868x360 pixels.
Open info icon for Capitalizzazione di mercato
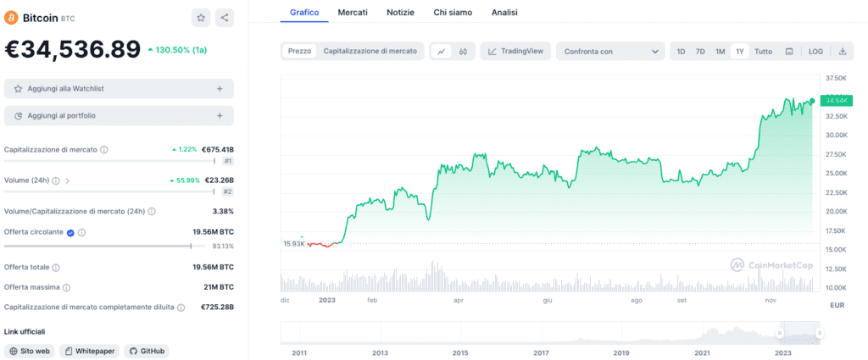coord(104,150)
